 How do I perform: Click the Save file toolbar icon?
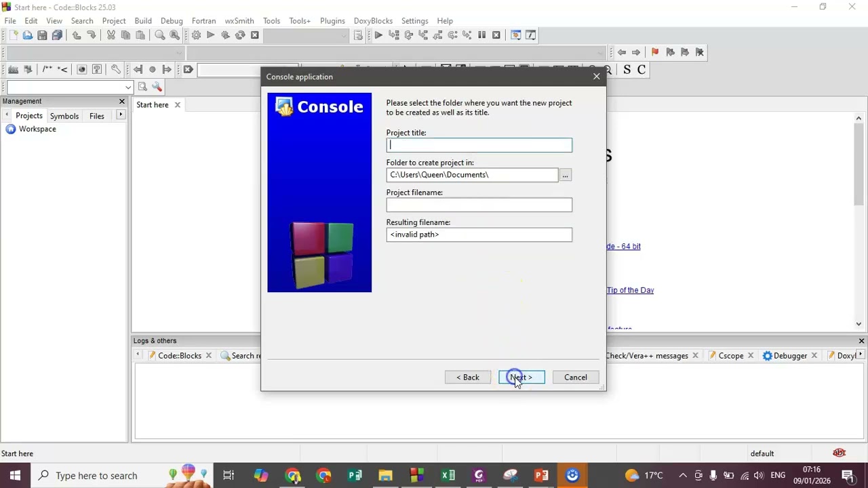[42, 35]
